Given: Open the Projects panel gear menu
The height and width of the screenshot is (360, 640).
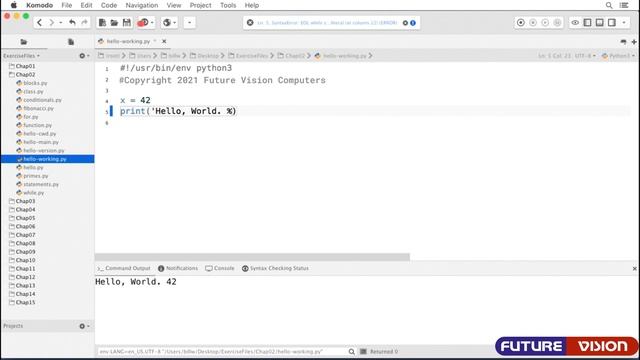Looking at the screenshot, I should 84,326.
